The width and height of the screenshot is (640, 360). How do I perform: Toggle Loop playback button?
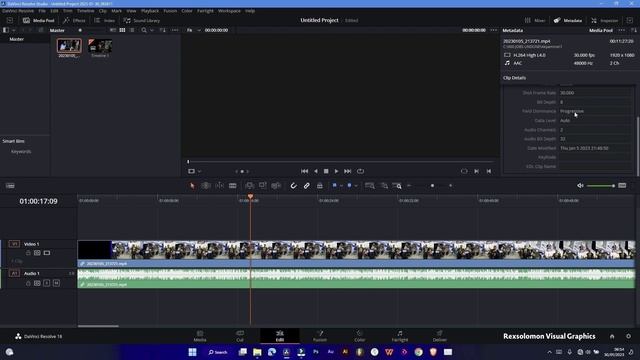360,171
